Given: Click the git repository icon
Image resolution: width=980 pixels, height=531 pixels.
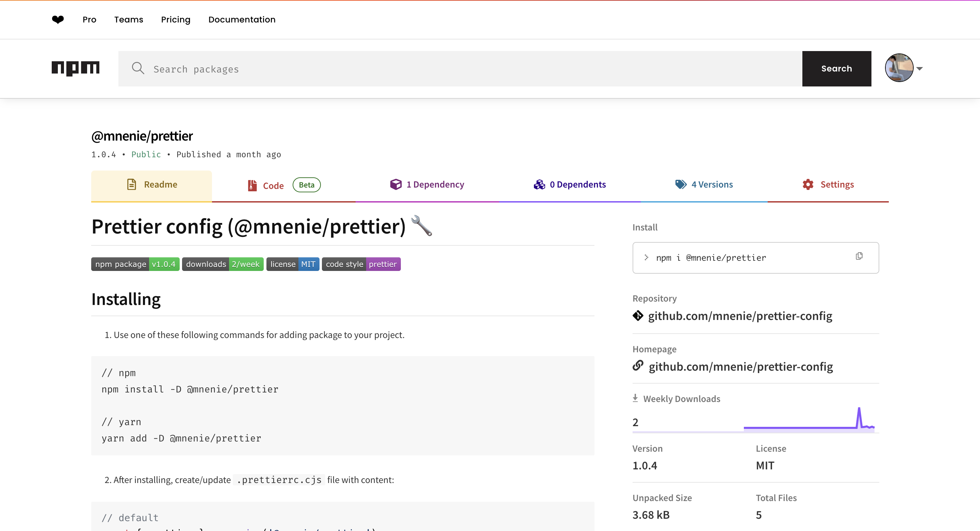Looking at the screenshot, I should coord(638,316).
